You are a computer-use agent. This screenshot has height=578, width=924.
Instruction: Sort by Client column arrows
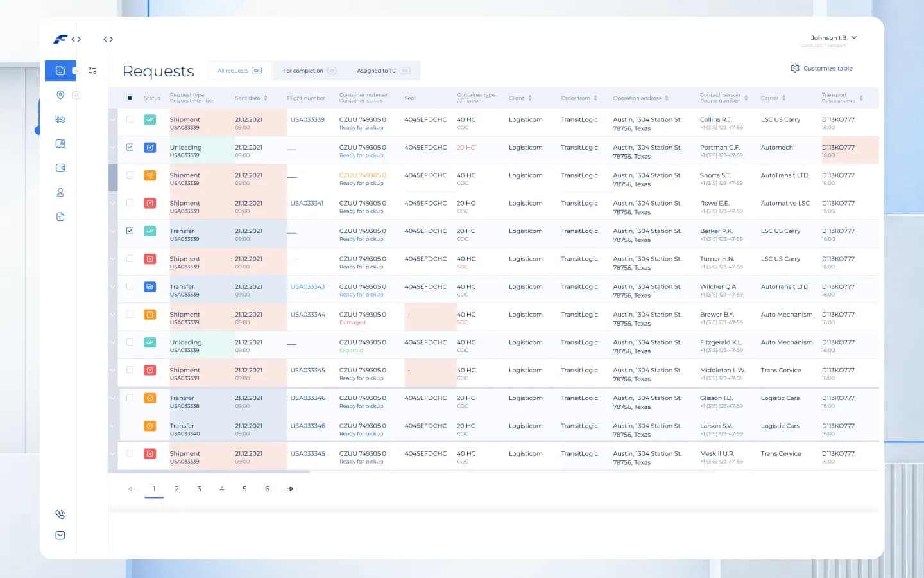point(530,98)
